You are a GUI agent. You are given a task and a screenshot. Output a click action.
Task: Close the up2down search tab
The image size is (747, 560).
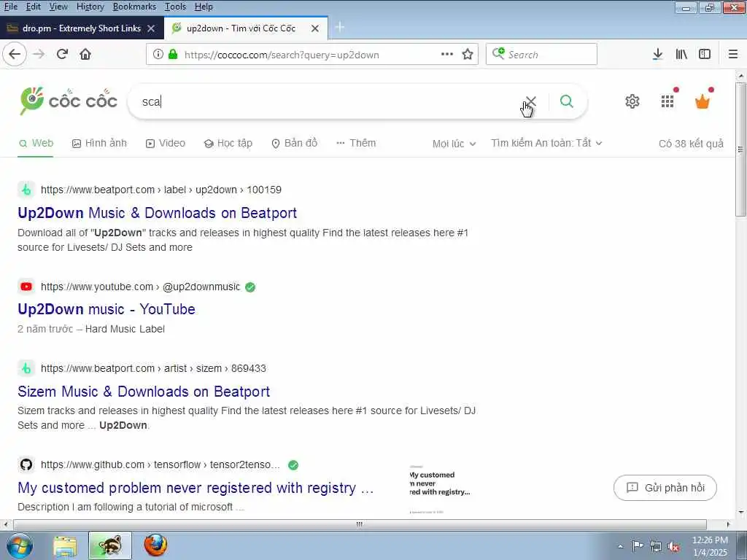(315, 28)
